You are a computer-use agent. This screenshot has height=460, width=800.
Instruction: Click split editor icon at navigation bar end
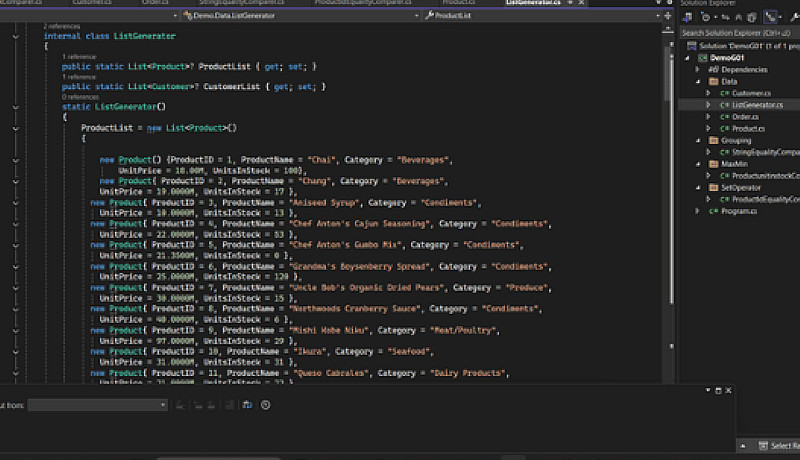pos(667,16)
